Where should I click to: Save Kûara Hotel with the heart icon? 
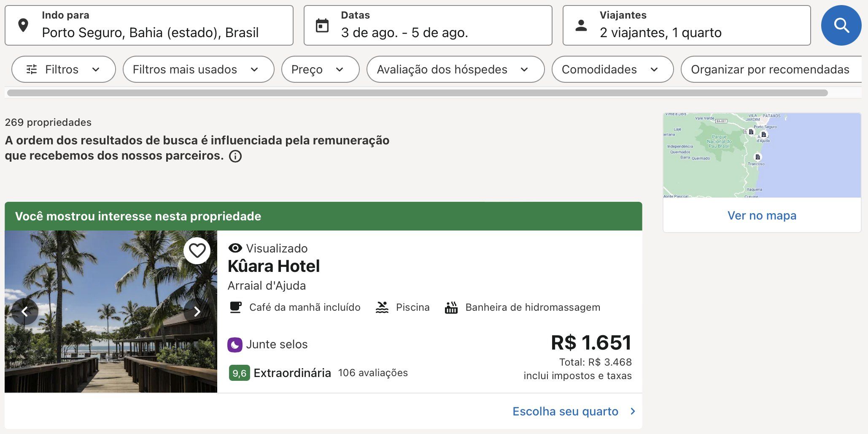[x=197, y=251]
